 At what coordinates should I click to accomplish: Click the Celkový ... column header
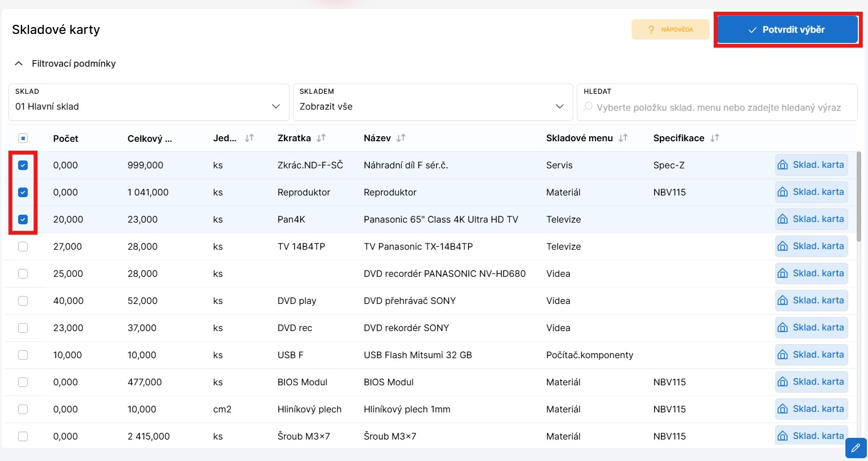click(x=150, y=138)
